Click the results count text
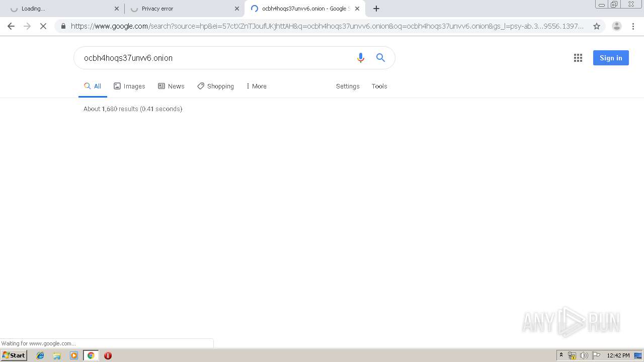The height and width of the screenshot is (362, 644). (133, 109)
